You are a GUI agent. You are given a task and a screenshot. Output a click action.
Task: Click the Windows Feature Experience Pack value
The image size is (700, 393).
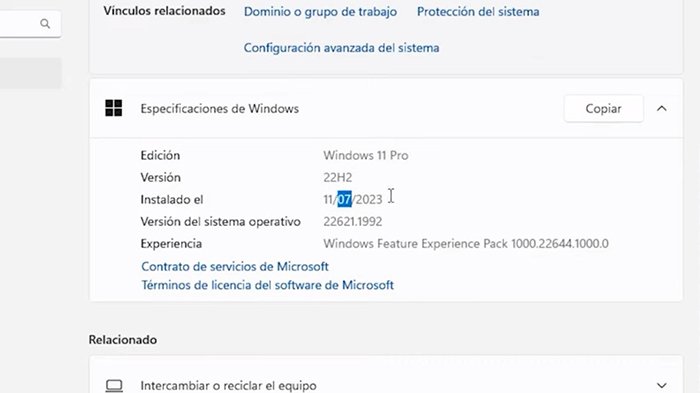tap(466, 244)
